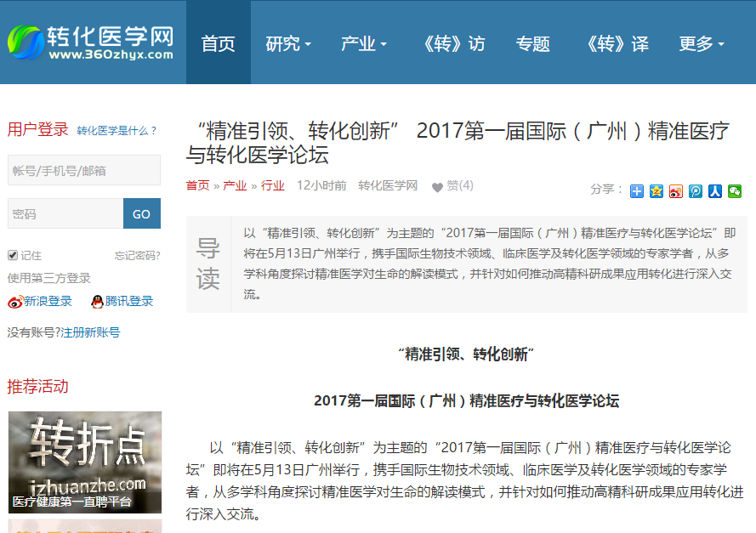Expand the 更多 navigation dropdown

[x=701, y=43]
